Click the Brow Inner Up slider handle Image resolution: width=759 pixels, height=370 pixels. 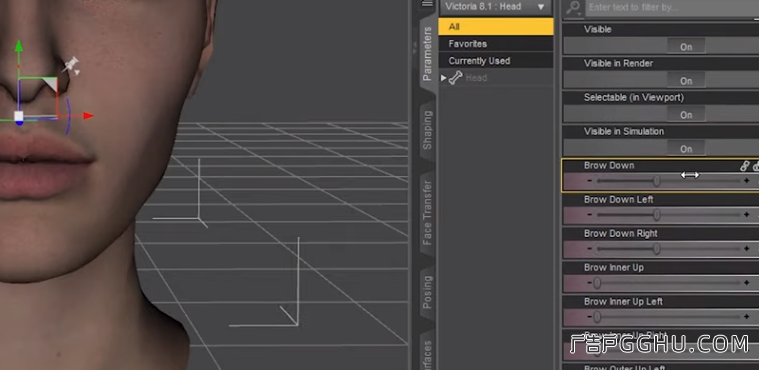[x=597, y=282]
